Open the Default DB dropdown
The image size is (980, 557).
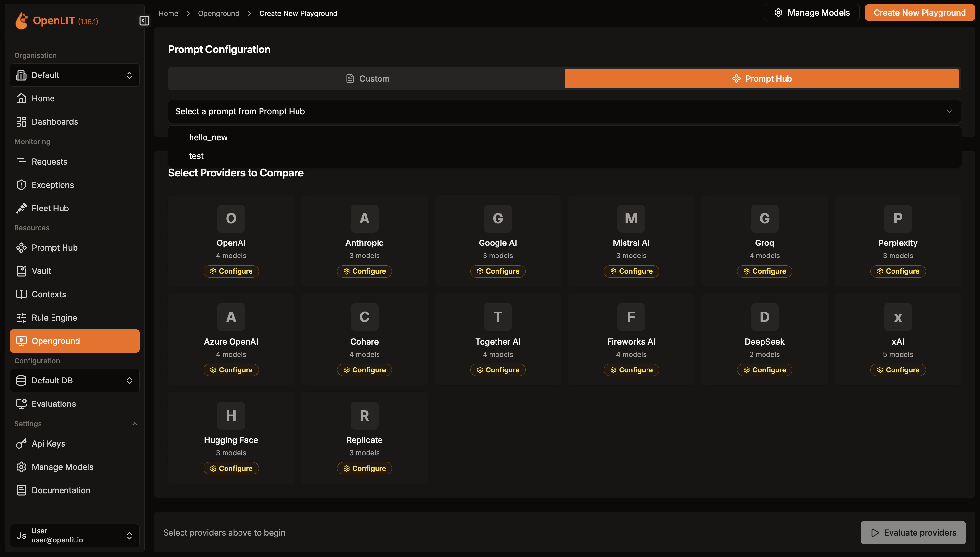(x=75, y=380)
